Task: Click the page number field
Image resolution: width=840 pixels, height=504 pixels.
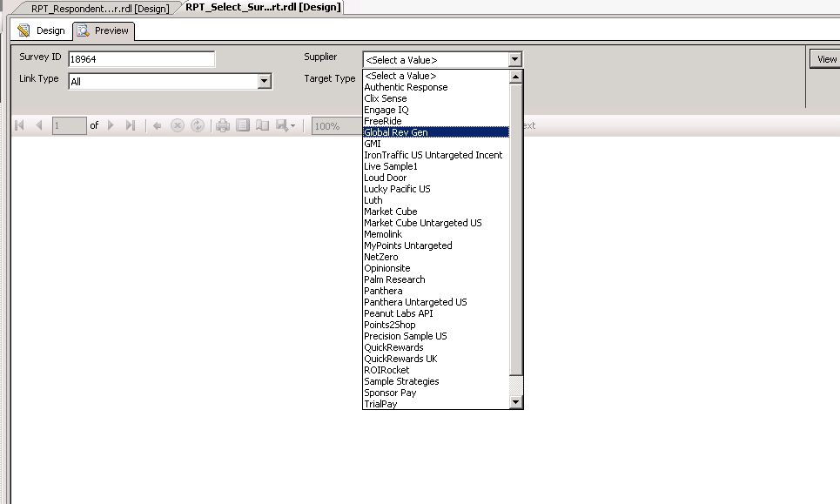Action: pyautogui.click(x=69, y=126)
